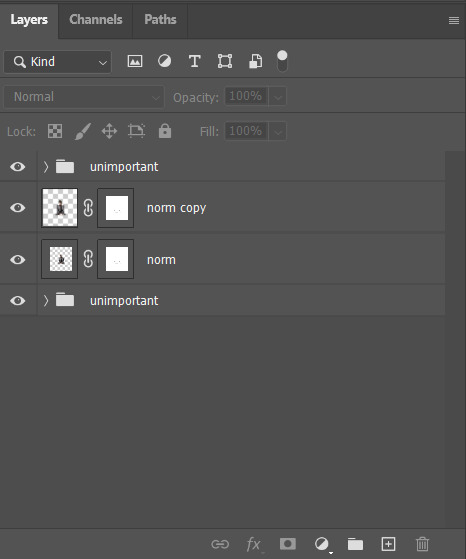This screenshot has height=559, width=466.
Task: Click the delete layer trash icon
Action: click(x=423, y=544)
